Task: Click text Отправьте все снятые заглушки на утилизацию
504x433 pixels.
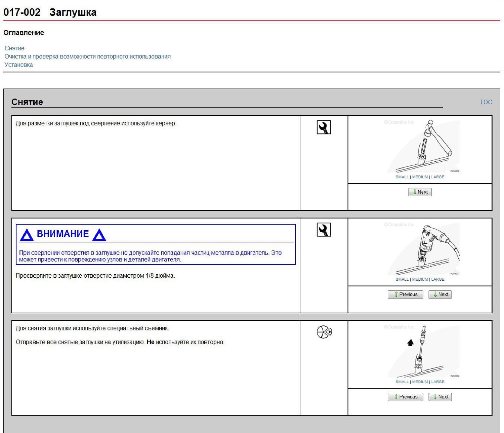Action: [x=81, y=342]
